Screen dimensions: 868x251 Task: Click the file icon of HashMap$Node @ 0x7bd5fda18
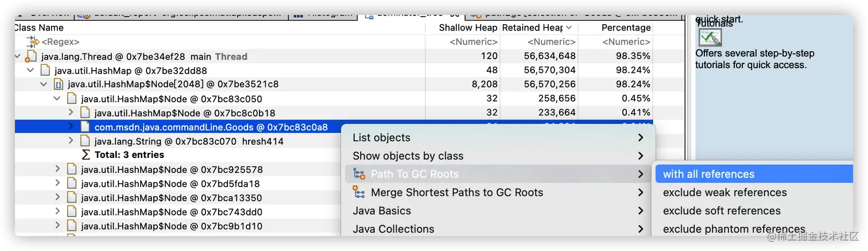(71, 183)
